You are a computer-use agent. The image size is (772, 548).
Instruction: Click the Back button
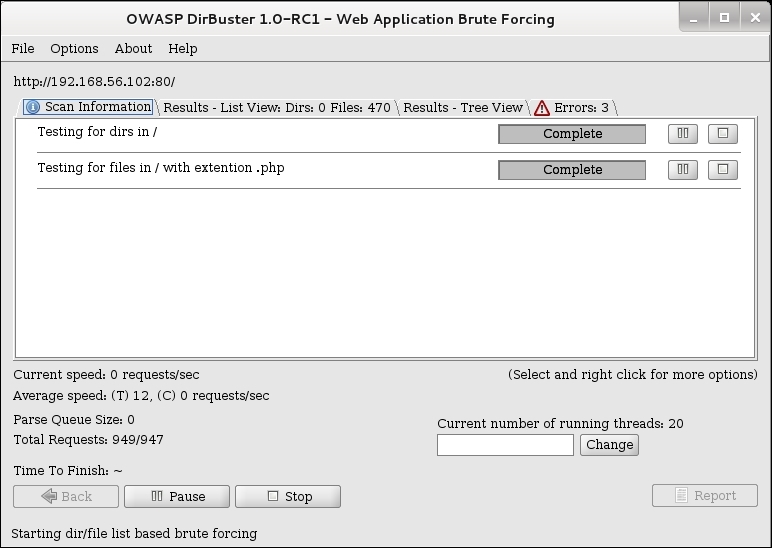pos(66,496)
